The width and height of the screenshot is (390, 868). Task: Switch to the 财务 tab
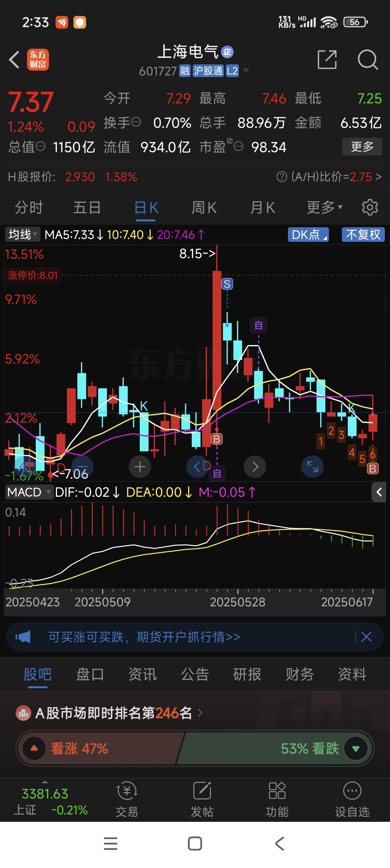300,674
